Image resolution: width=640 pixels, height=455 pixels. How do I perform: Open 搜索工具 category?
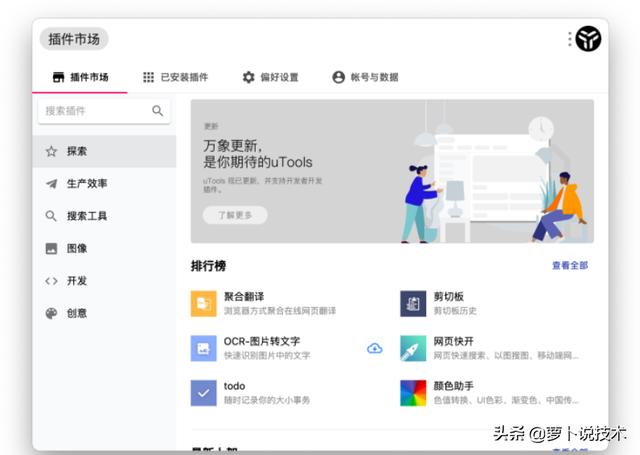click(104, 216)
